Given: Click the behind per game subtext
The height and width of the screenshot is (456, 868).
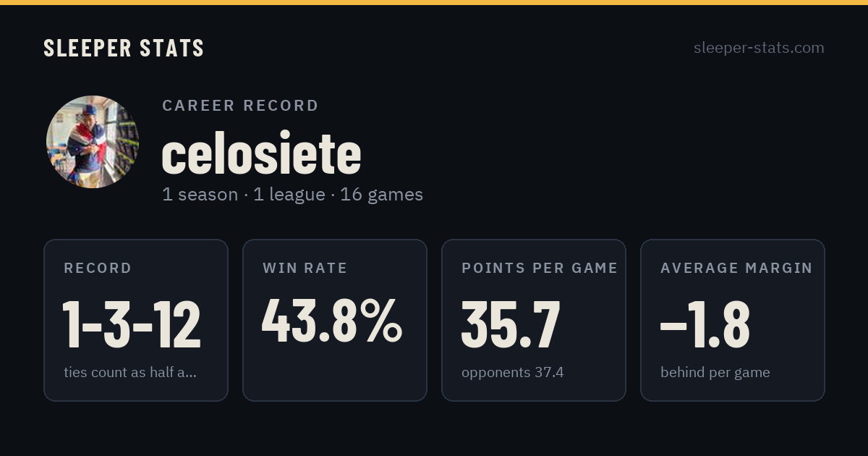Looking at the screenshot, I should pos(715,373).
